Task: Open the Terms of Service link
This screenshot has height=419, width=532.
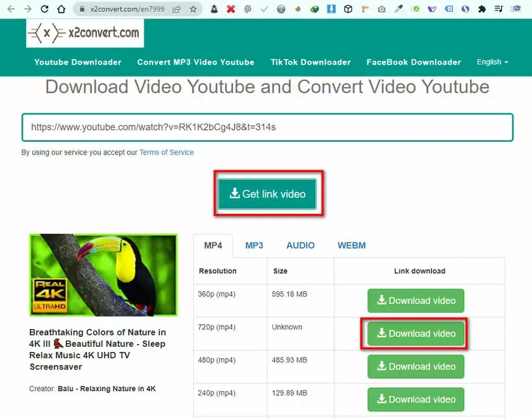Action: click(166, 152)
